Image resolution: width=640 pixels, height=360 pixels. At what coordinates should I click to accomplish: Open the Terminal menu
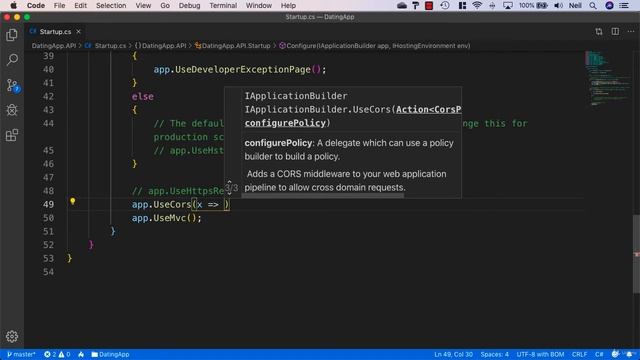(x=223, y=5)
